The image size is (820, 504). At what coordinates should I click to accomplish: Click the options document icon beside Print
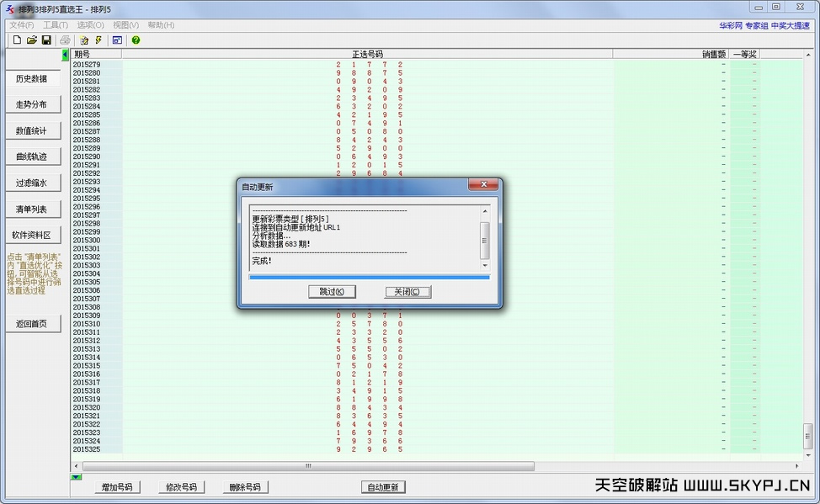click(83, 40)
